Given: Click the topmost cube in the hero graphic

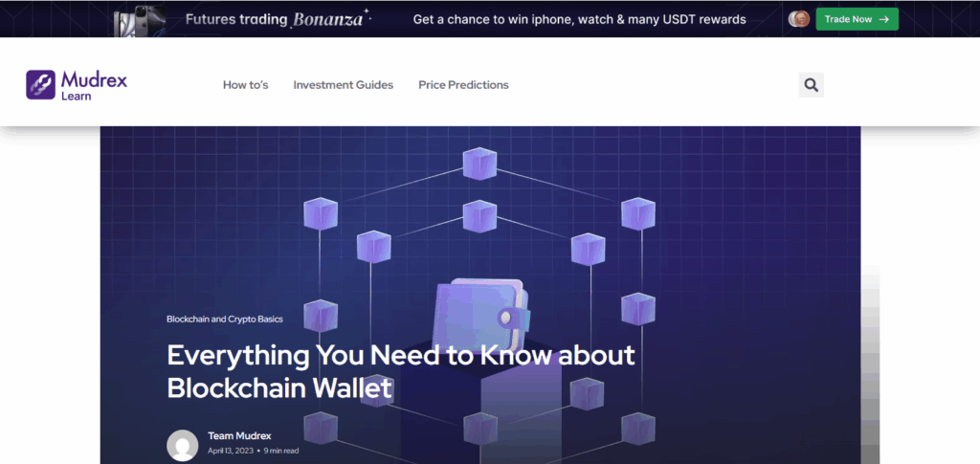Looking at the screenshot, I should pyautogui.click(x=479, y=164).
